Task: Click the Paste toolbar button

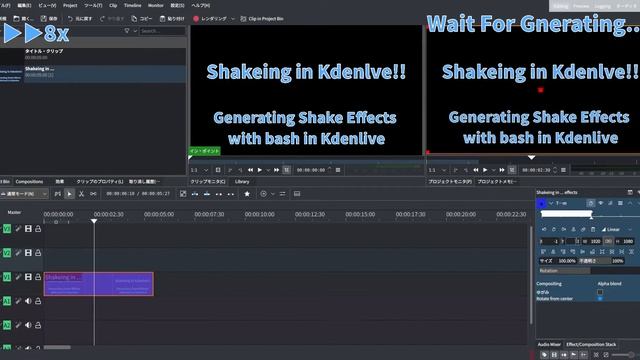Action: click(172, 19)
